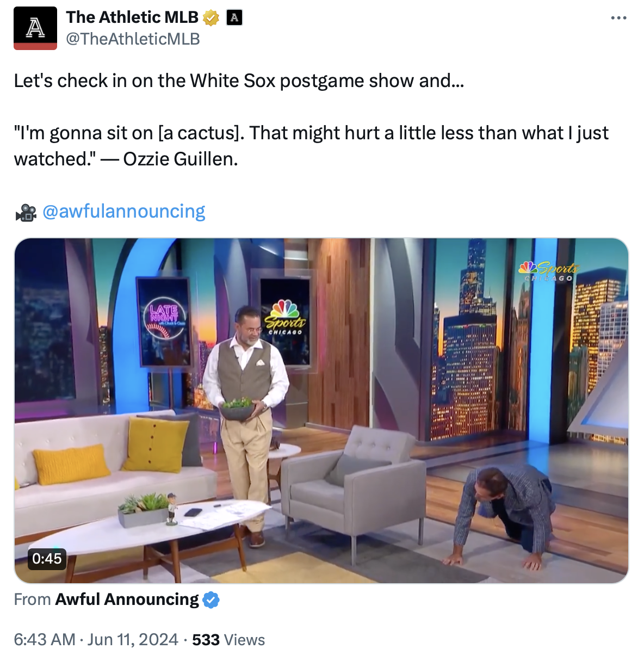Open the three-dot more options menu
Viewport: 644px width, 655px height.
click(618, 18)
